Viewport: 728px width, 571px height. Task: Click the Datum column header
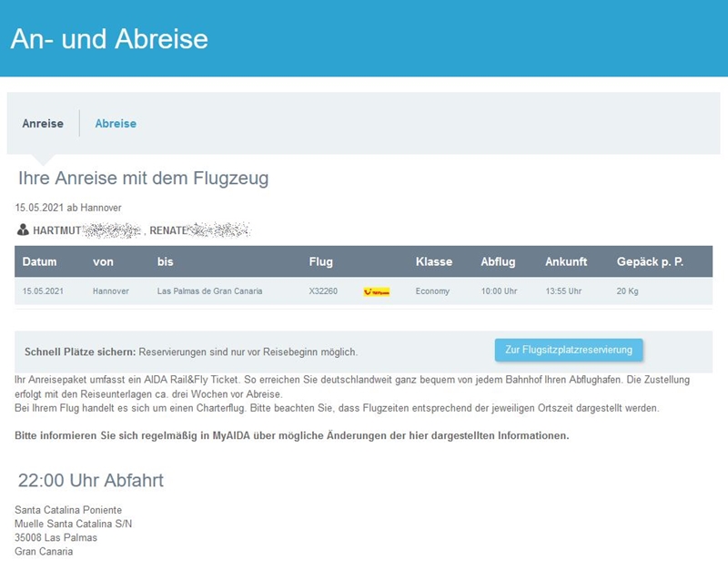click(39, 262)
